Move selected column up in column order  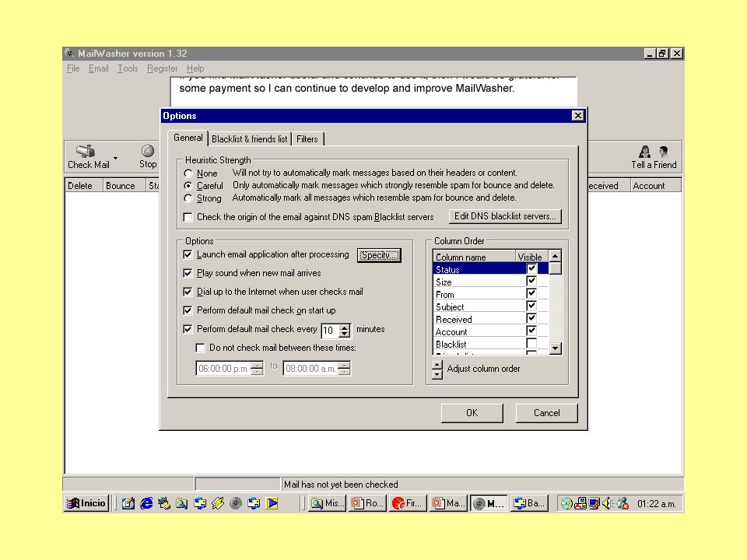pyautogui.click(x=437, y=366)
